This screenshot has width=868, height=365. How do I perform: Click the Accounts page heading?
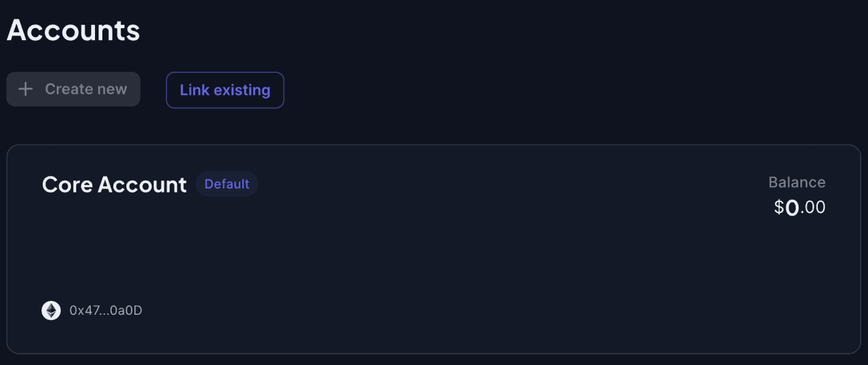(x=74, y=30)
